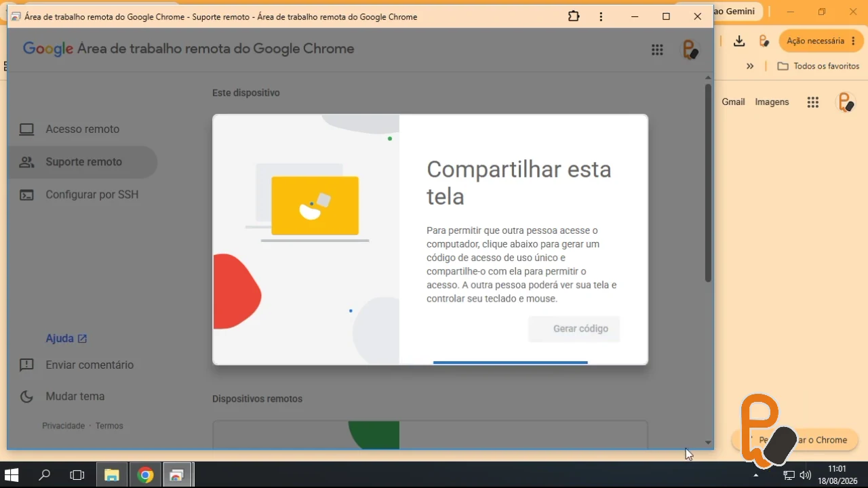868x488 pixels.
Task: Open the Imagens link in background window
Action: (x=772, y=102)
